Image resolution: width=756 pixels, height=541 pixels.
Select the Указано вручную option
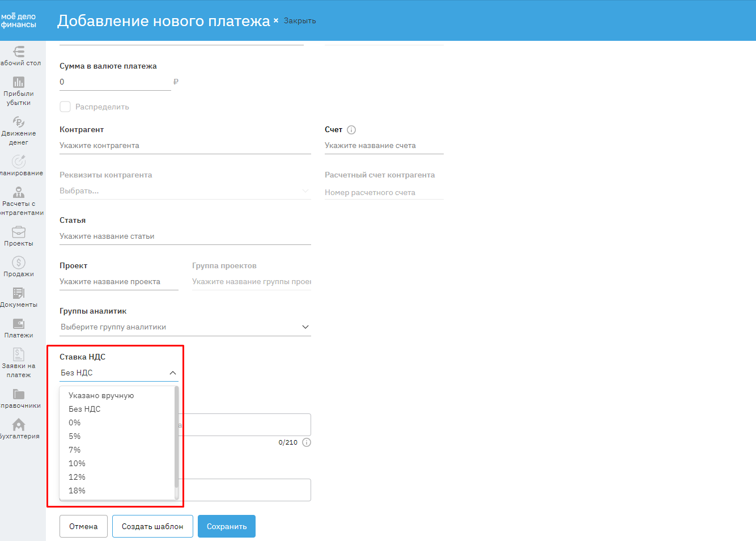point(101,395)
